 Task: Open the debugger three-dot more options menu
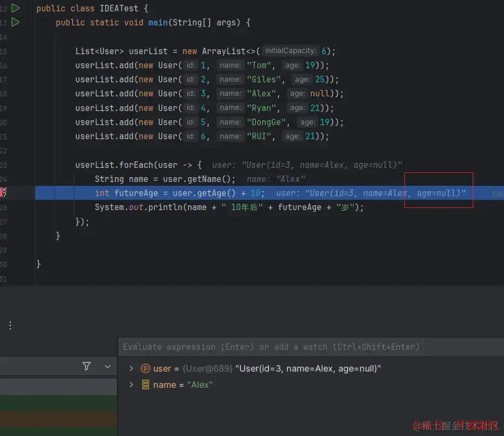tap(10, 326)
